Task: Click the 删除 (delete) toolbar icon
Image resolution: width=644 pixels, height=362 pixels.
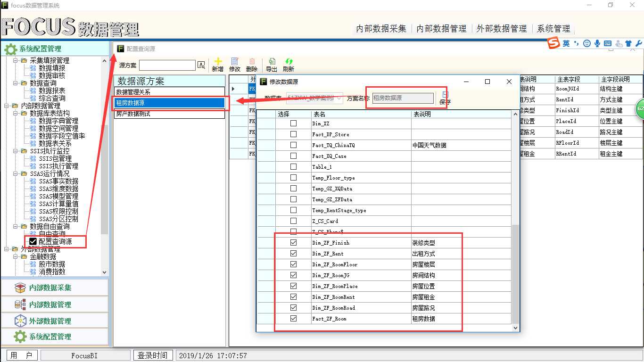Action: 252,62
